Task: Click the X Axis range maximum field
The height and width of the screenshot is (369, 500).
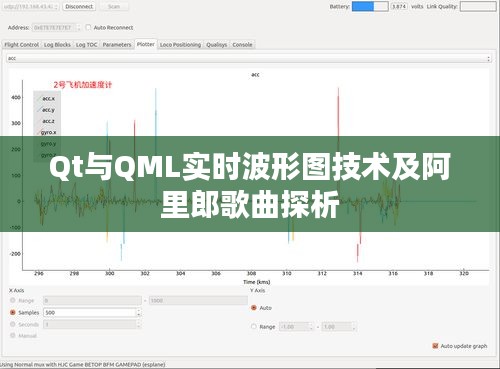Action: 198,301
